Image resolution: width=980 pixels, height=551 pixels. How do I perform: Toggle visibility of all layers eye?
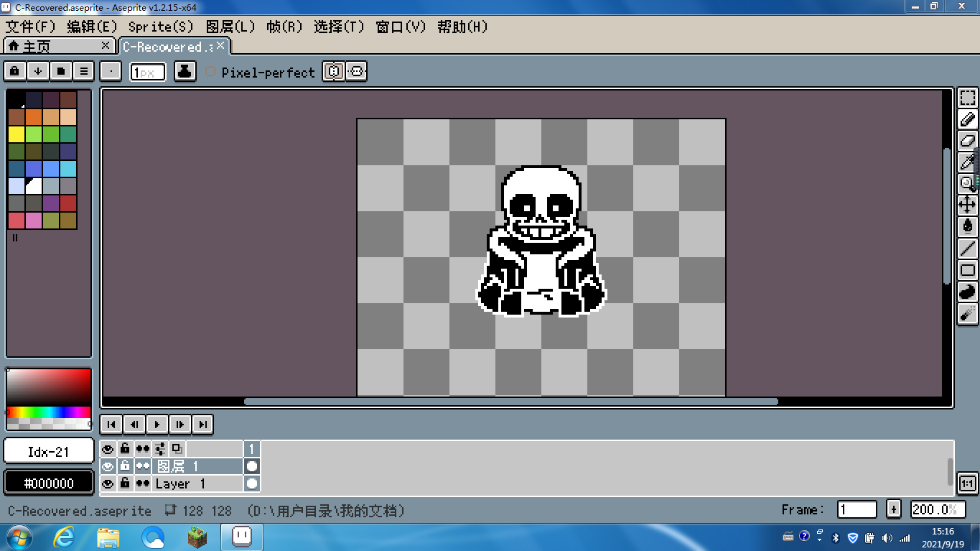click(x=108, y=449)
